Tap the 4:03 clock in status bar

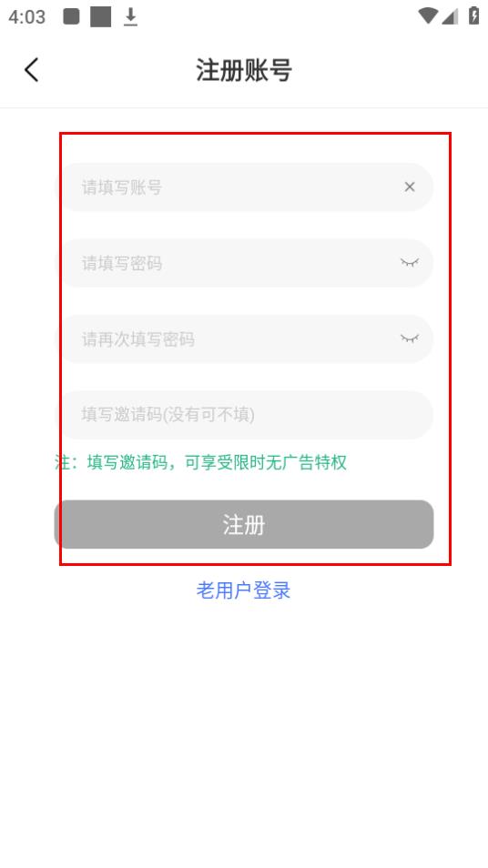coord(26,16)
